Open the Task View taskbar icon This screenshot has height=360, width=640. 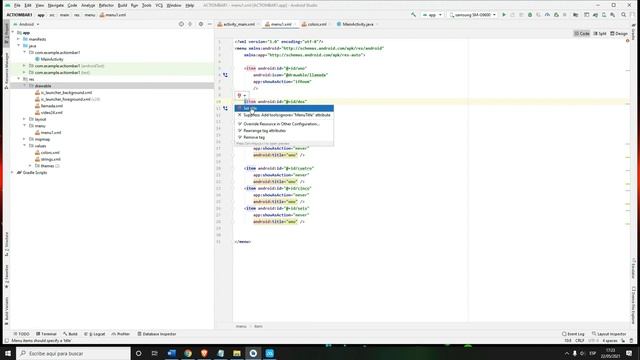(154, 353)
